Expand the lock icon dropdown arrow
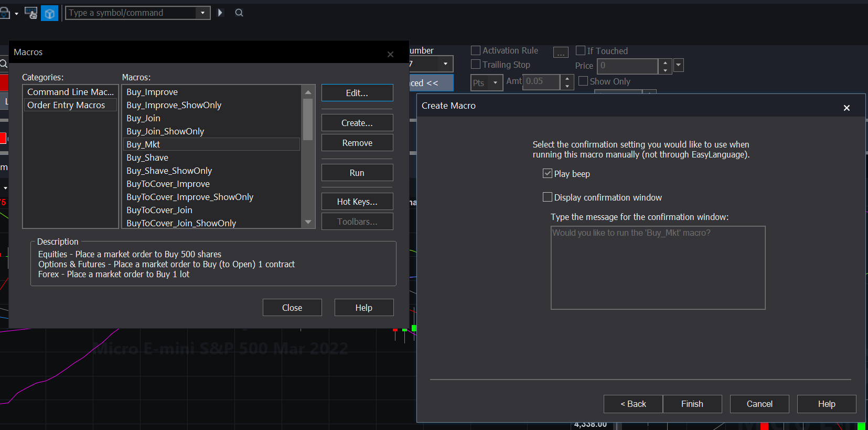868x430 pixels. (x=16, y=13)
